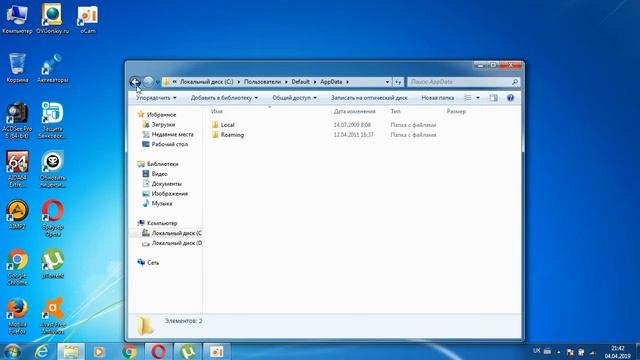Open Добавить в библиотеку menu
This screenshot has width=640, height=360.
click(224, 98)
